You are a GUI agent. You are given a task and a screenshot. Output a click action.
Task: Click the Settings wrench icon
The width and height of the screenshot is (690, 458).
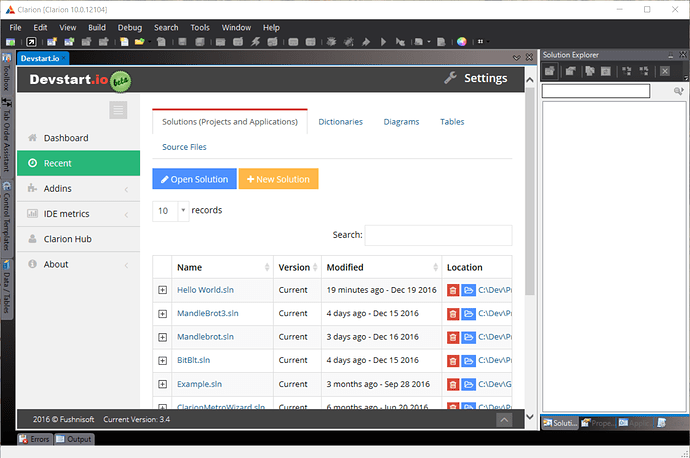tap(450, 78)
